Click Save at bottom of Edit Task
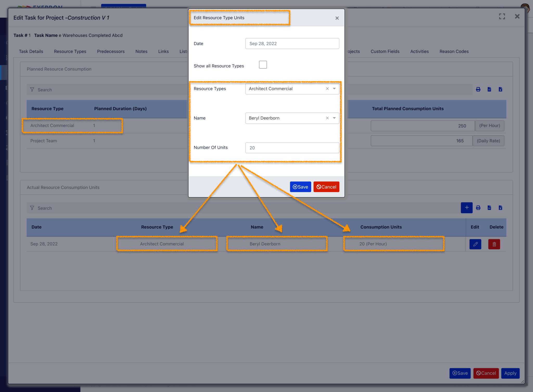Image resolution: width=533 pixels, height=392 pixels. coord(460,373)
